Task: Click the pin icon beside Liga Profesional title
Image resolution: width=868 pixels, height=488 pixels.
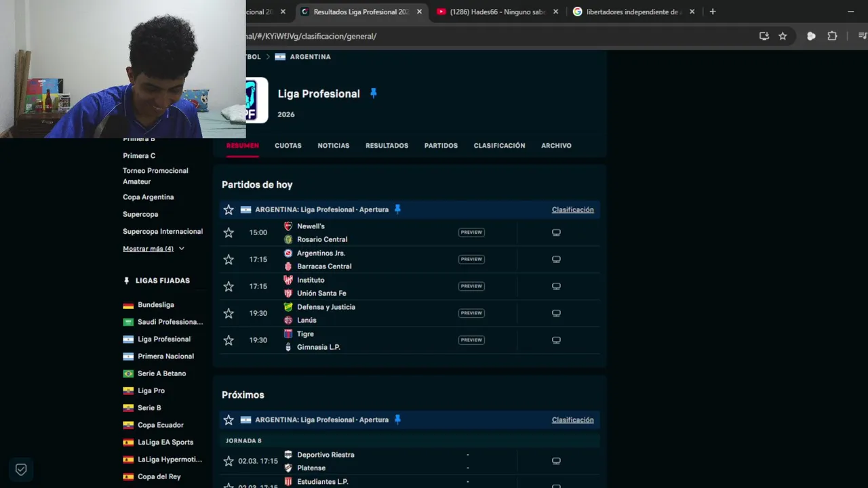Action: [373, 94]
